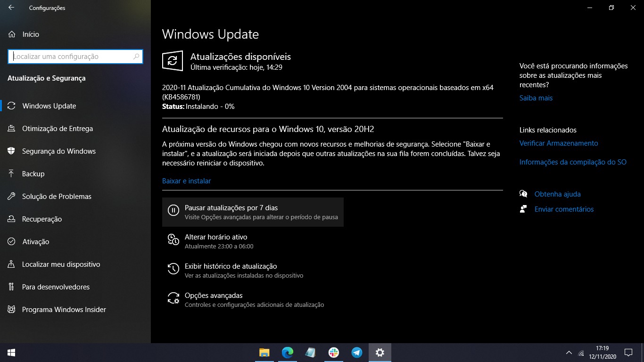
Task: Open the Windows Start menu
Action: [11, 353]
